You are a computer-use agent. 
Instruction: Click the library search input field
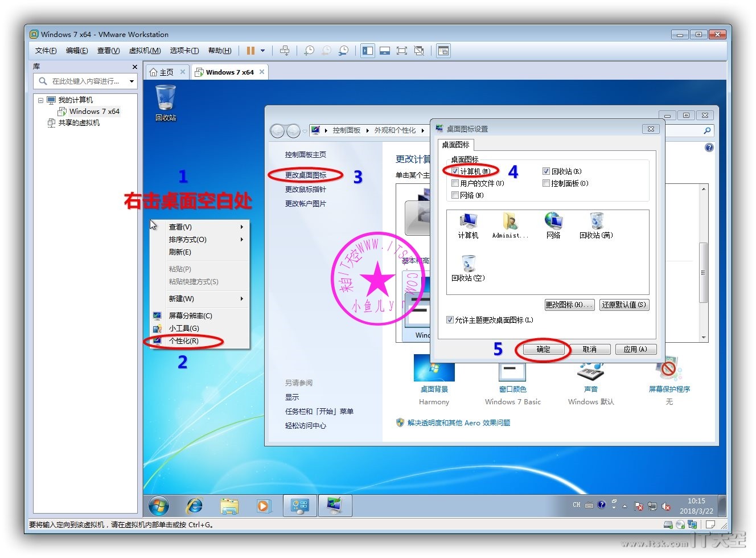[x=85, y=81]
